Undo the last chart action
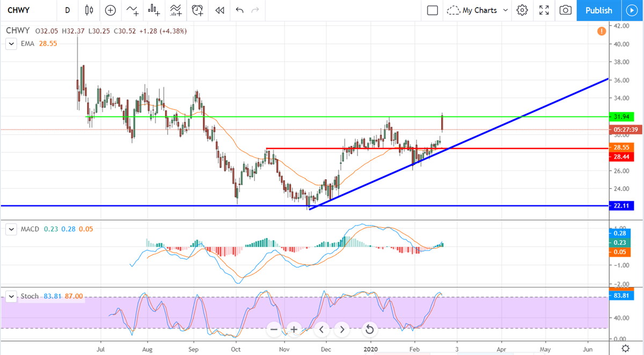 [239, 10]
